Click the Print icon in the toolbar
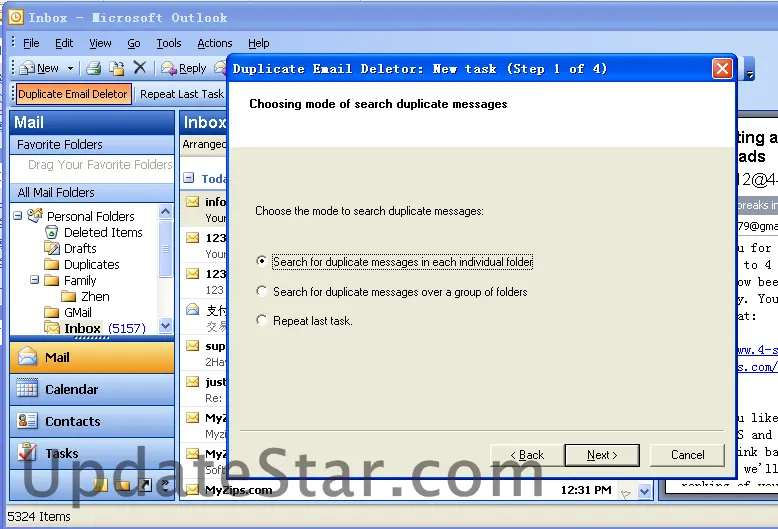 point(93,68)
